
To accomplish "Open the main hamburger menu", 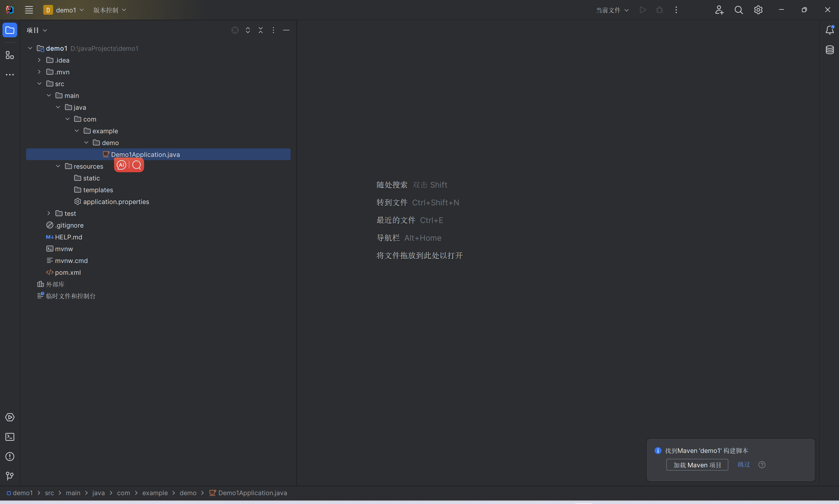I will [x=29, y=10].
